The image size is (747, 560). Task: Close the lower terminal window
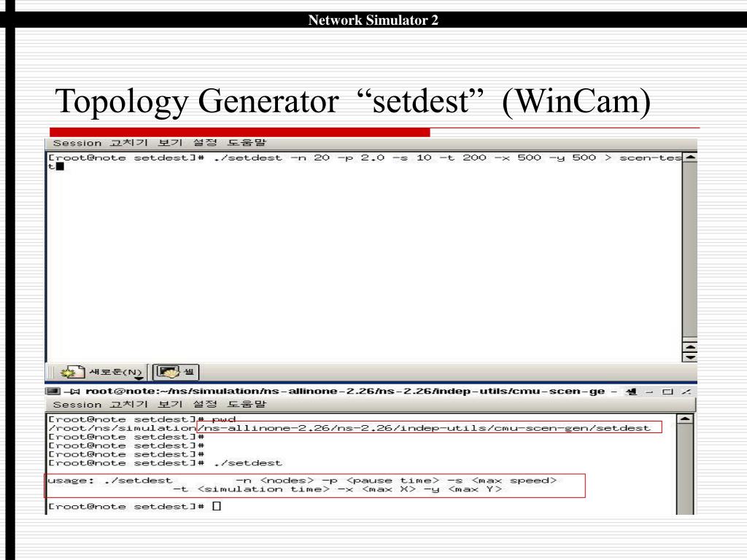pos(686,392)
